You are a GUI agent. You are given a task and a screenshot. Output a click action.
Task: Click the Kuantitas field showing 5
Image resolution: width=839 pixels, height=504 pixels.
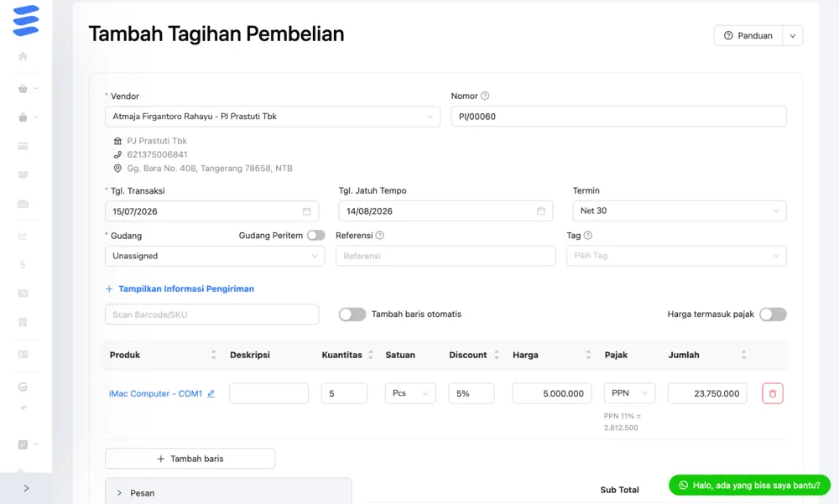tap(344, 393)
